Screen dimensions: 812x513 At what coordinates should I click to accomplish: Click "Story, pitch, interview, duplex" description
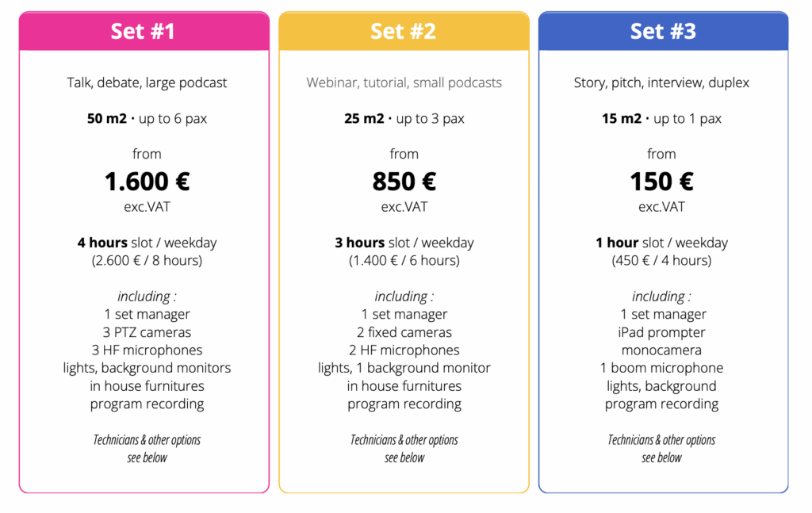click(x=661, y=82)
